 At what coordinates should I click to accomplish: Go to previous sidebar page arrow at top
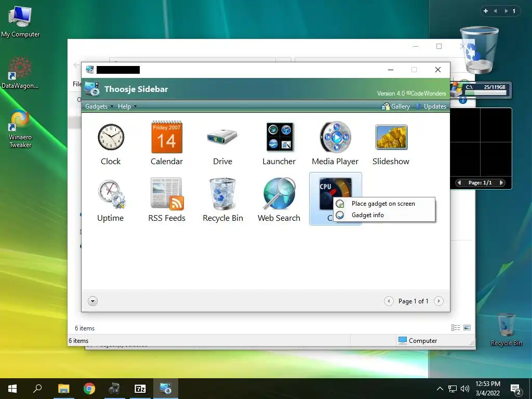coord(495,11)
